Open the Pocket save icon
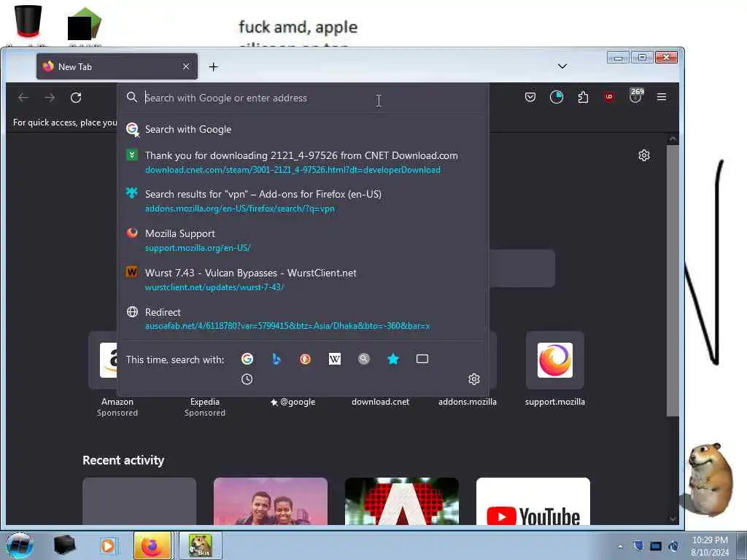The height and width of the screenshot is (560, 747). (530, 97)
